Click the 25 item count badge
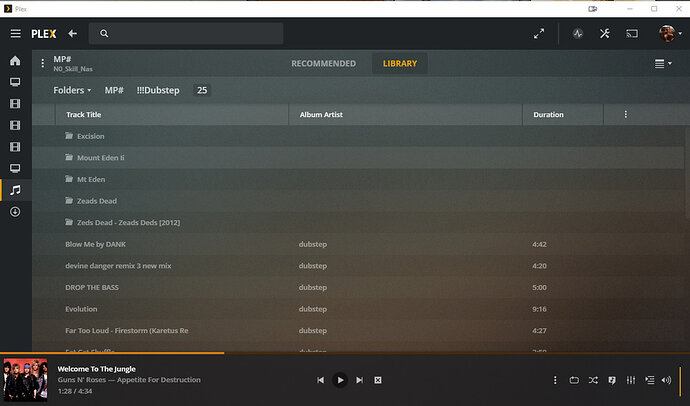Image resolution: width=690 pixels, height=406 pixels. 202,90
